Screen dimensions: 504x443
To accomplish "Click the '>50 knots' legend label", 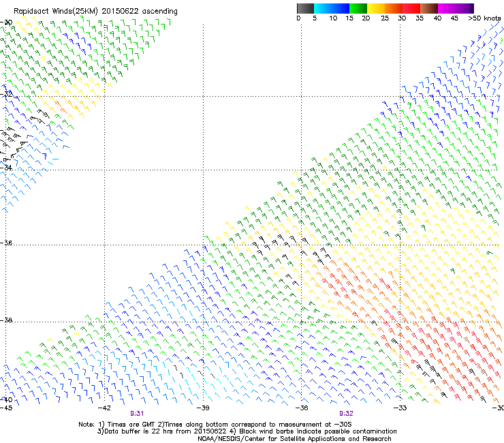I will click(484, 18).
